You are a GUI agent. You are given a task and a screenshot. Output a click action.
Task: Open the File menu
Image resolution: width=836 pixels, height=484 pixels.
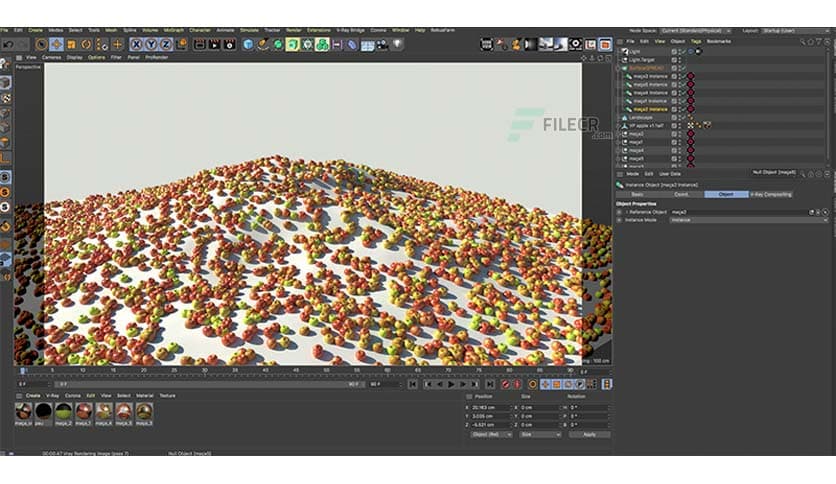pos(4,30)
